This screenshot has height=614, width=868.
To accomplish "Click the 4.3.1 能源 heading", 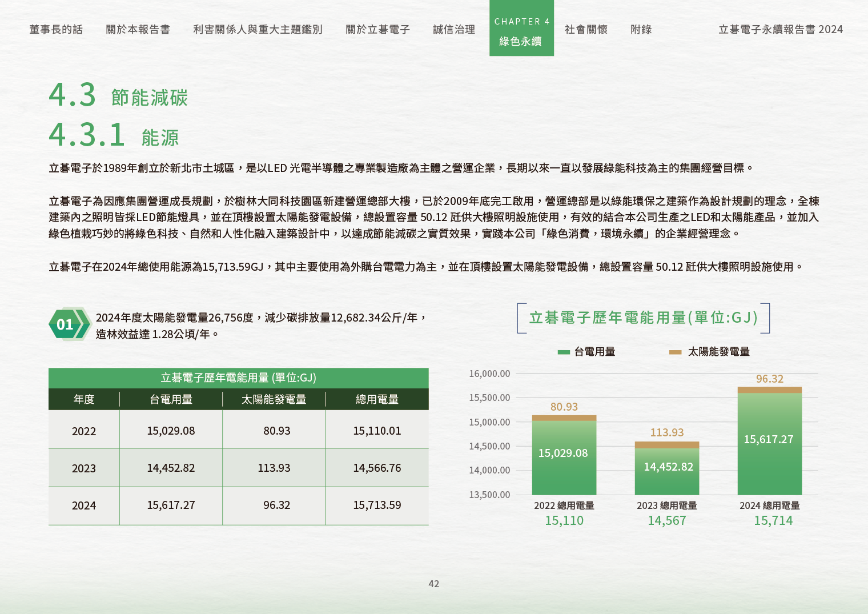I will [x=114, y=135].
